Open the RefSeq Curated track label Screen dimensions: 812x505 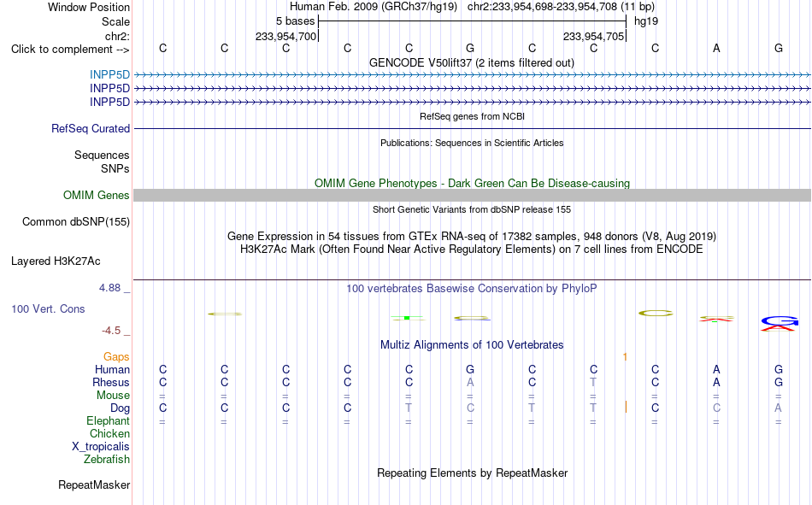click(90, 128)
